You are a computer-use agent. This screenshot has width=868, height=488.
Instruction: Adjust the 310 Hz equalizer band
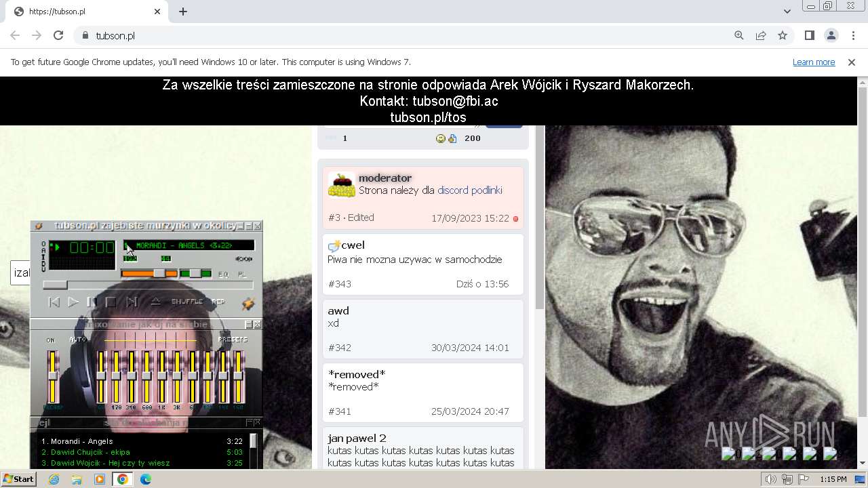tap(132, 376)
